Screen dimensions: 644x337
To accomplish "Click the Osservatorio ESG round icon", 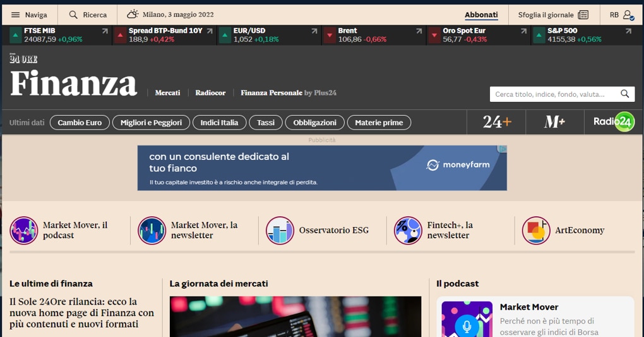I will pos(280,230).
